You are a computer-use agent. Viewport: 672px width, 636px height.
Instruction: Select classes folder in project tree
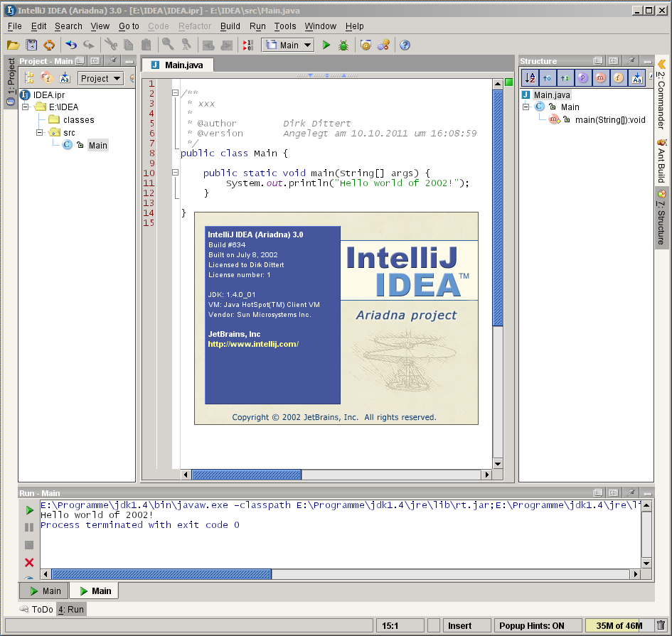pyautogui.click(x=71, y=120)
